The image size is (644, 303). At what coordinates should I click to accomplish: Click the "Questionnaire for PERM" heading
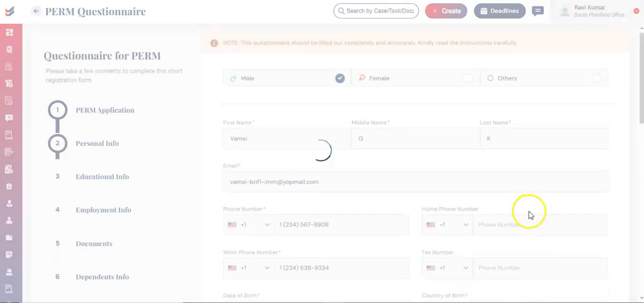(x=102, y=56)
